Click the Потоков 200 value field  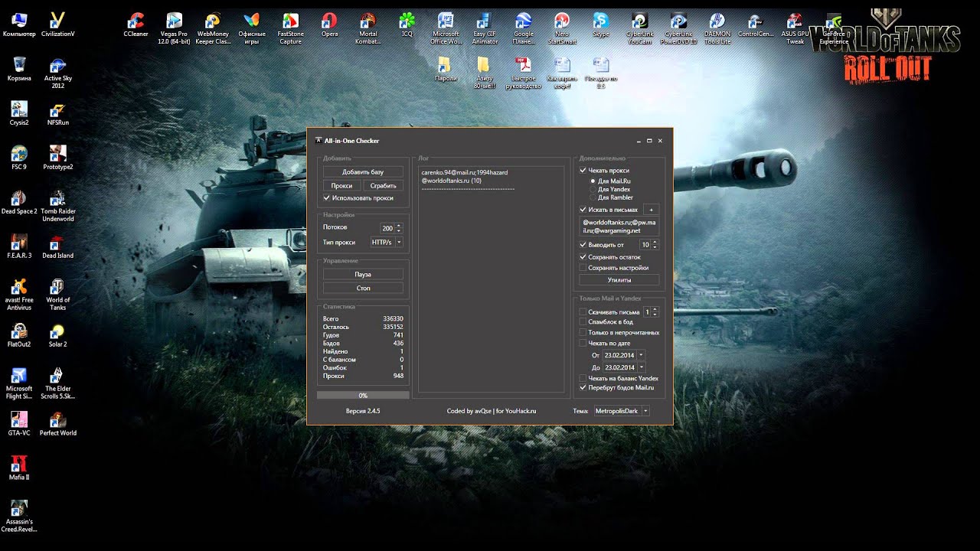coord(388,228)
